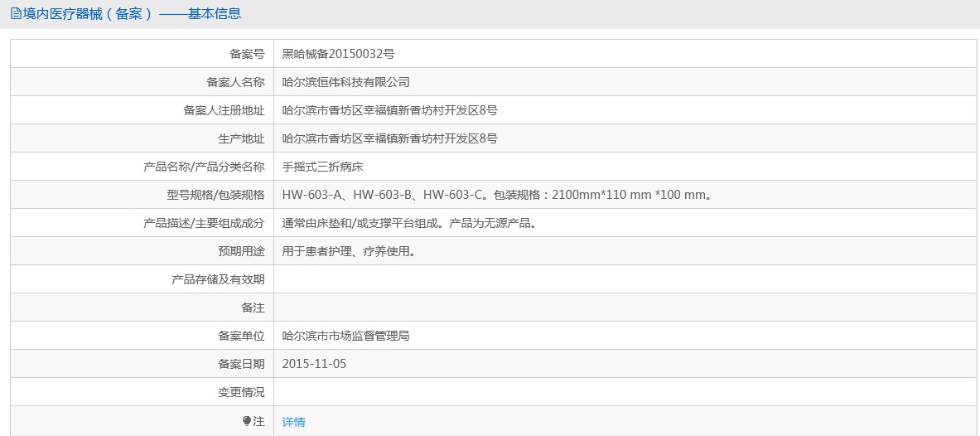The height and width of the screenshot is (436, 980).
Task: Select the authority 哈尔滨市市场监督管理局
Action: (345, 336)
